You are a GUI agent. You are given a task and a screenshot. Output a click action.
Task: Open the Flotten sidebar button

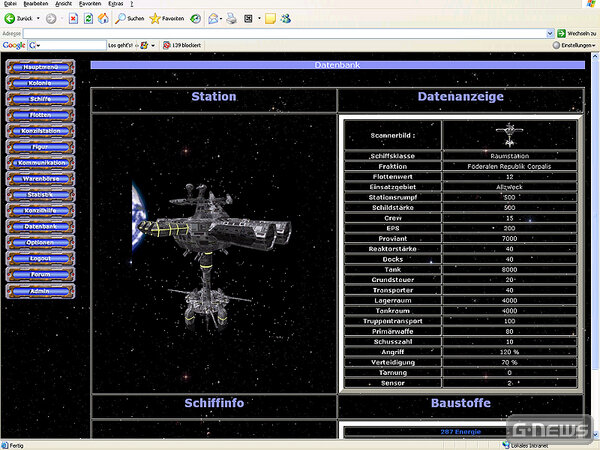pos(41,115)
